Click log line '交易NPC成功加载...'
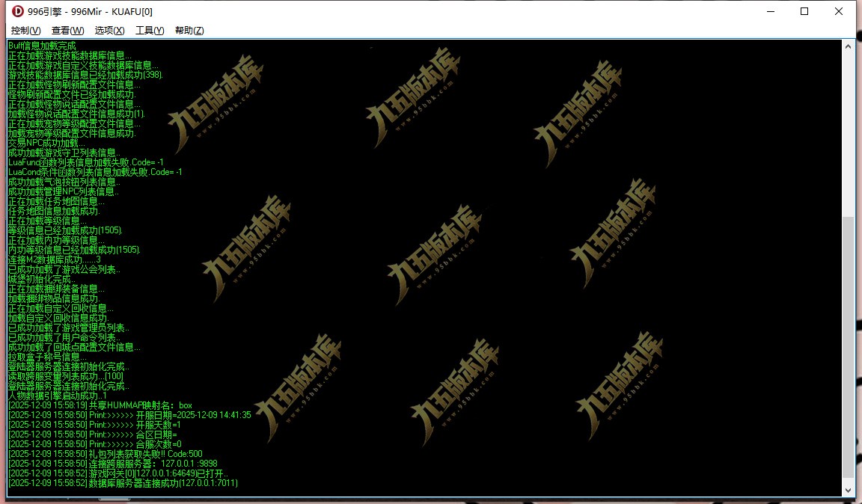862x504 pixels. 46,143
